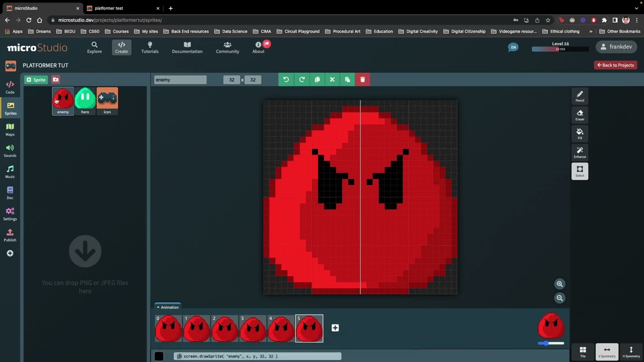Go Back to Projects
The width and height of the screenshot is (644, 362).
pyautogui.click(x=615, y=65)
